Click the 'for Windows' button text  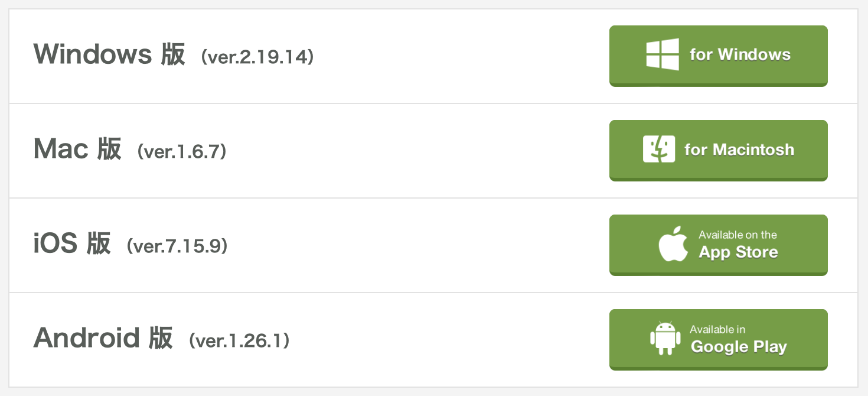tap(740, 55)
